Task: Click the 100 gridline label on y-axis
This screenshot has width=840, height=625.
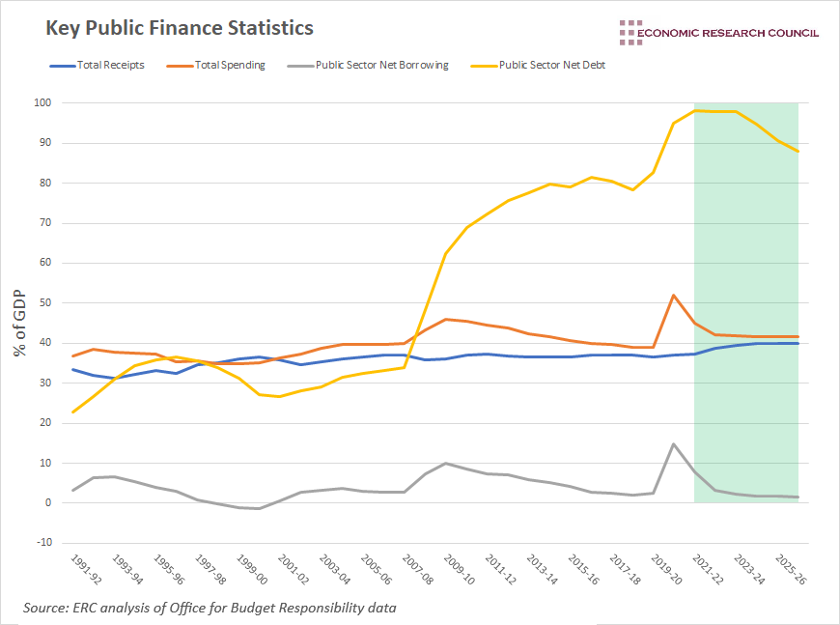Action: [x=41, y=100]
